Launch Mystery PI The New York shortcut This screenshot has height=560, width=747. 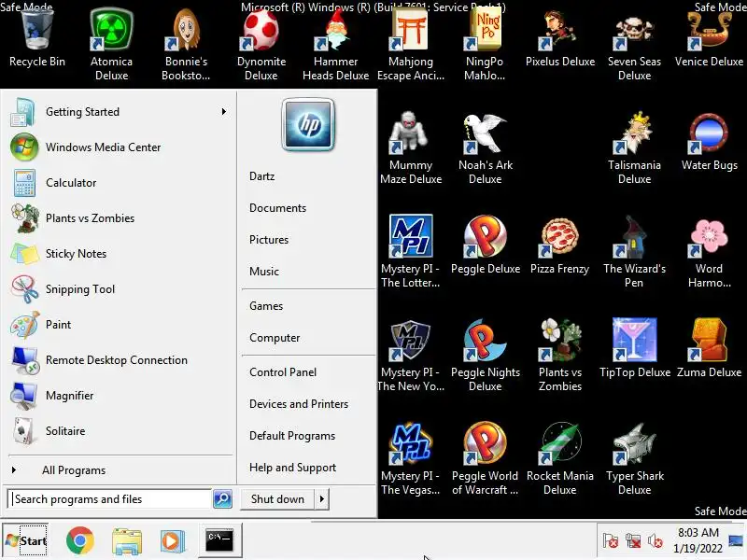[410, 356]
